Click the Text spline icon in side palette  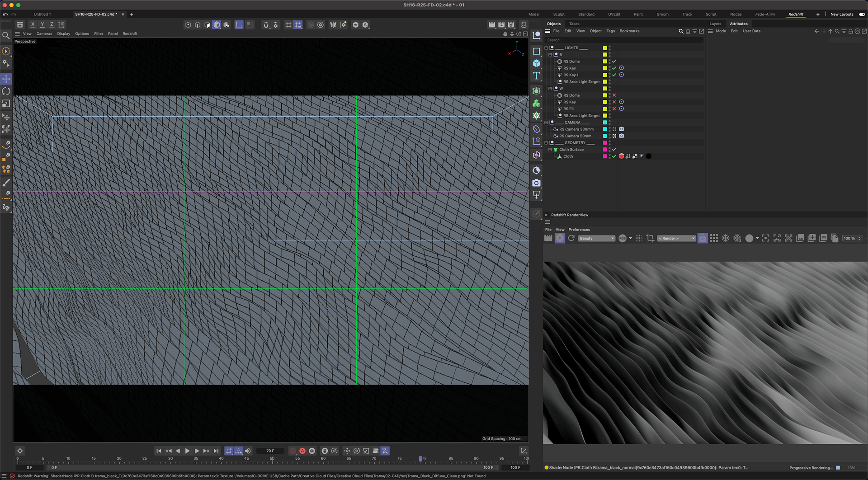tap(537, 75)
